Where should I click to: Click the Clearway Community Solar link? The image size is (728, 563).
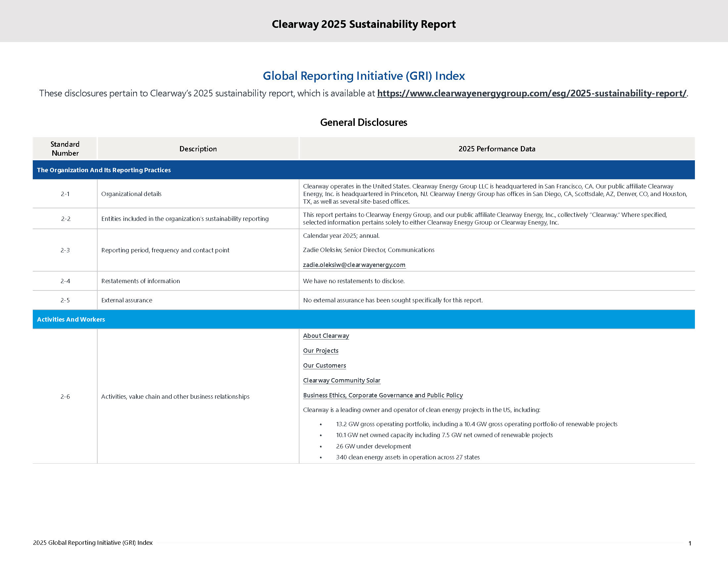coord(341,381)
